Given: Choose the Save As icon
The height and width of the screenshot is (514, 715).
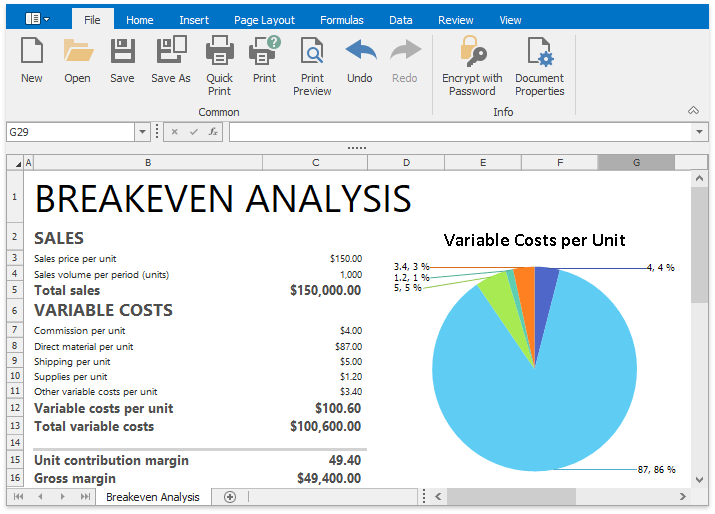Looking at the screenshot, I should [171, 49].
